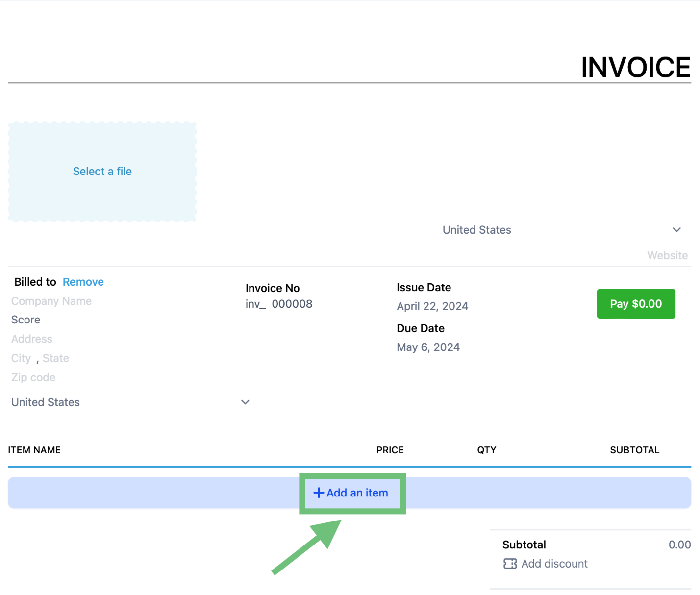Click the State input field
Viewport: 700px width, 595px height.
(x=56, y=358)
